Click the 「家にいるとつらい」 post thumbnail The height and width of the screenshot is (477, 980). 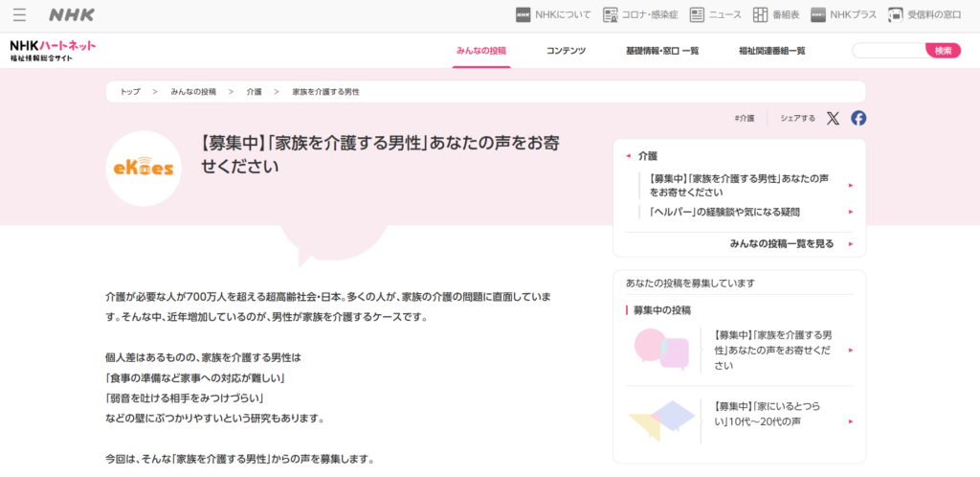[661, 414]
